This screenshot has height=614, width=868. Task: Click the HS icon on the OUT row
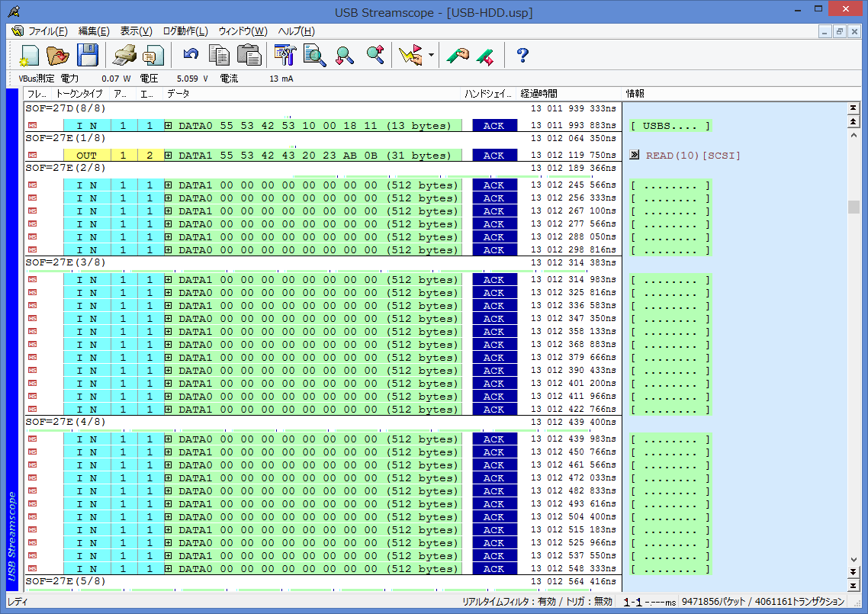tap(33, 156)
